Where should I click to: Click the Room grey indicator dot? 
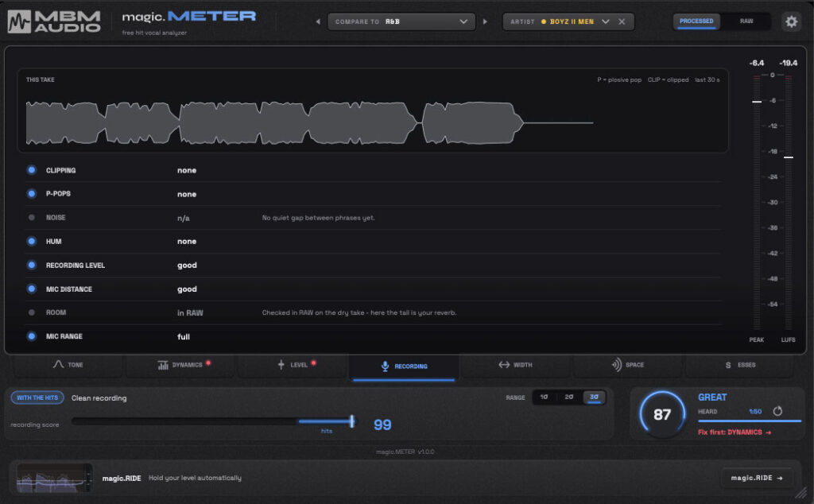click(32, 312)
